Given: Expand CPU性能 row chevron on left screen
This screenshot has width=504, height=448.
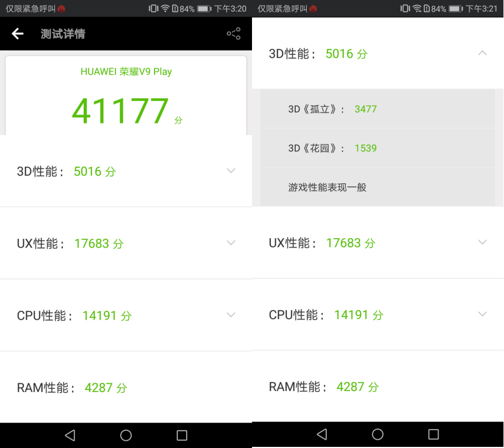Looking at the screenshot, I should click(x=231, y=315).
